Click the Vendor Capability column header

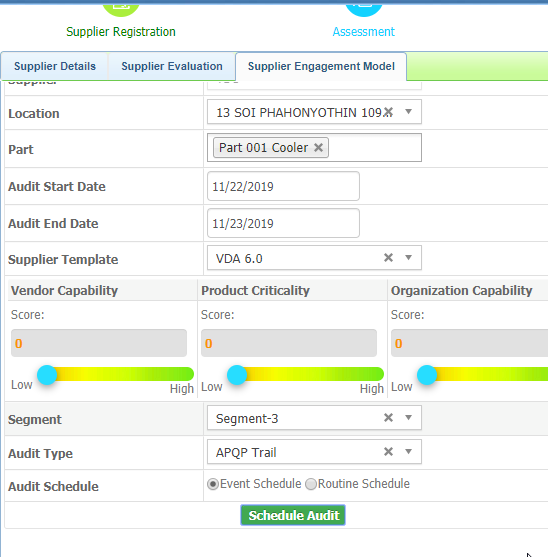[x=64, y=291]
